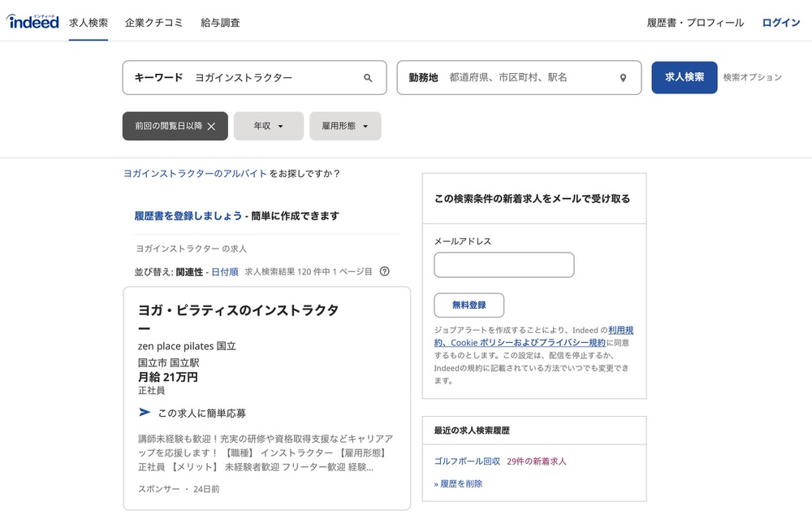Screen dimensions: 812x515
Task: Sort results by 日付順
Action: pyautogui.click(x=224, y=272)
